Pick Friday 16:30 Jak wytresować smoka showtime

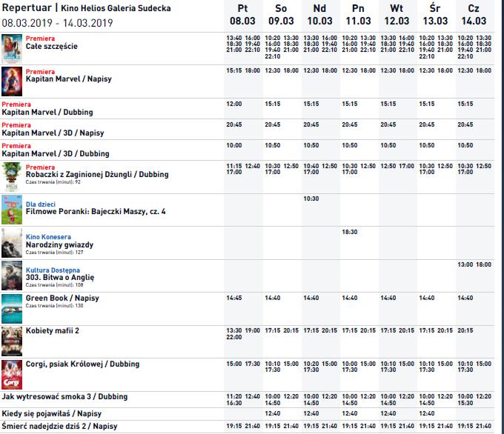234,403
